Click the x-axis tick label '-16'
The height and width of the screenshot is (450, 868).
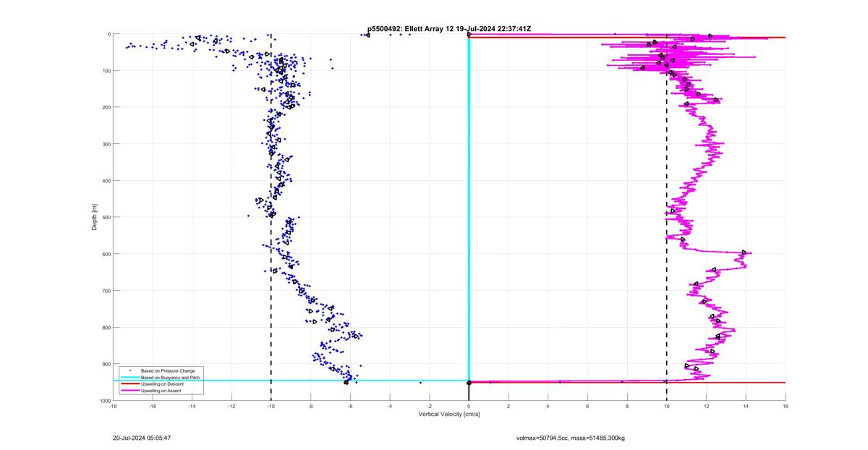coord(153,407)
